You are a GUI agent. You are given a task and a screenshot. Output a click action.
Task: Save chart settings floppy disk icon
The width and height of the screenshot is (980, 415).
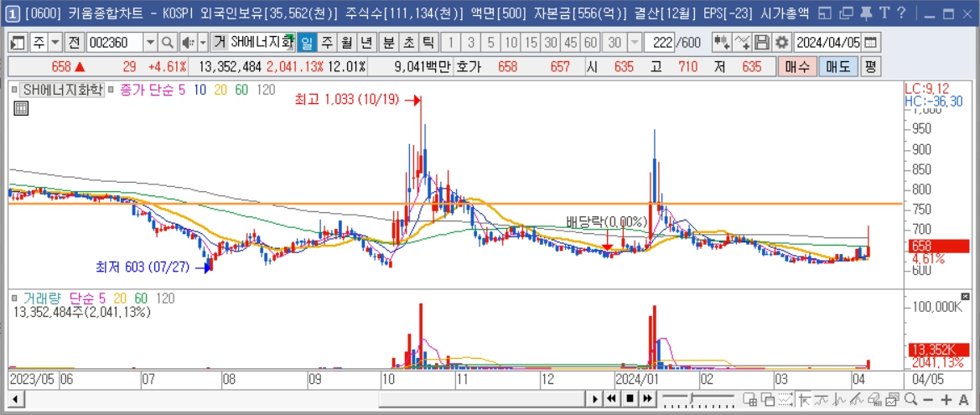761,43
